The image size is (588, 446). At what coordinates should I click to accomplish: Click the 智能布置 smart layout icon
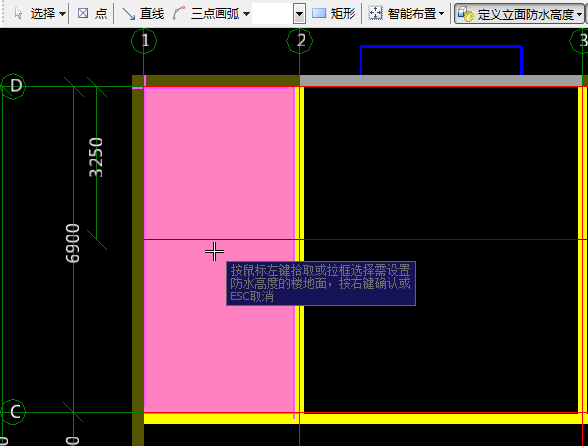click(375, 14)
